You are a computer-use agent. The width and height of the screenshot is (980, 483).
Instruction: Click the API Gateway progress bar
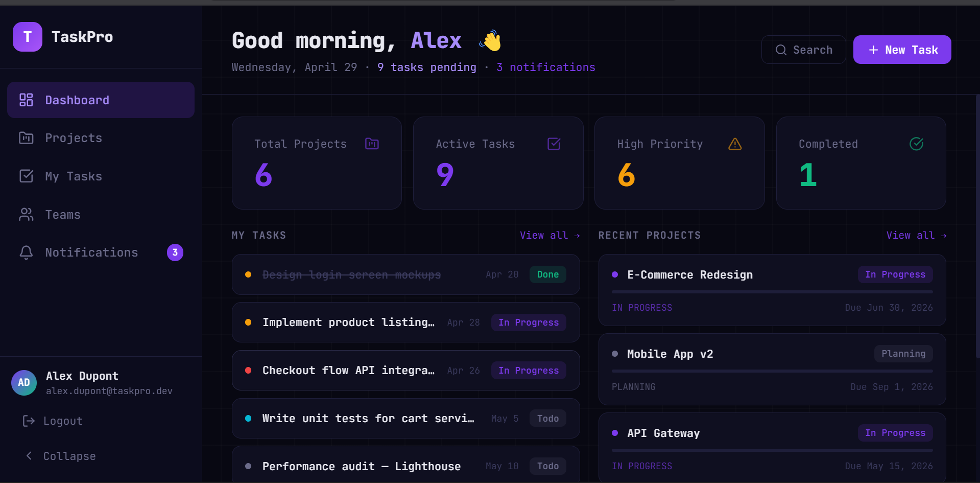coord(772,450)
